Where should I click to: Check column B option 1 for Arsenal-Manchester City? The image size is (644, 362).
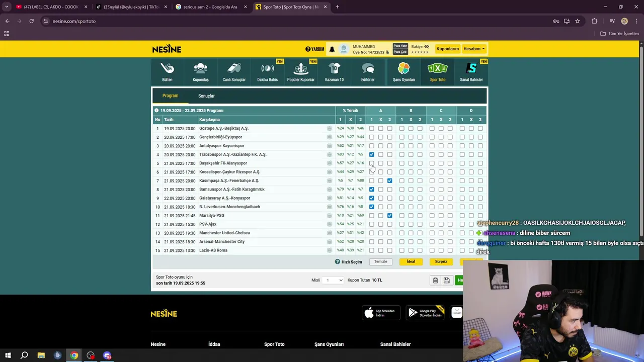tap(402, 242)
